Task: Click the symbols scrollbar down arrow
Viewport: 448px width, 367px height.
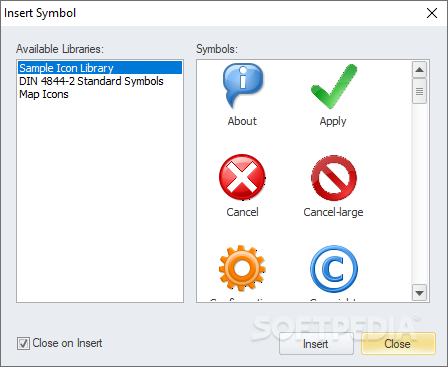Action: click(419, 293)
